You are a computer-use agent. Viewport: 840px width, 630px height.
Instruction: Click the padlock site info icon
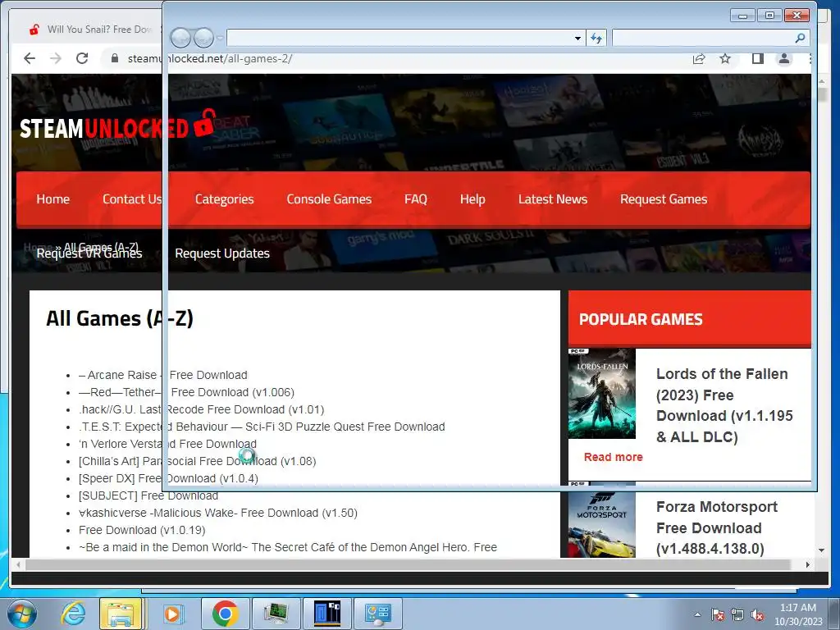[x=115, y=58]
